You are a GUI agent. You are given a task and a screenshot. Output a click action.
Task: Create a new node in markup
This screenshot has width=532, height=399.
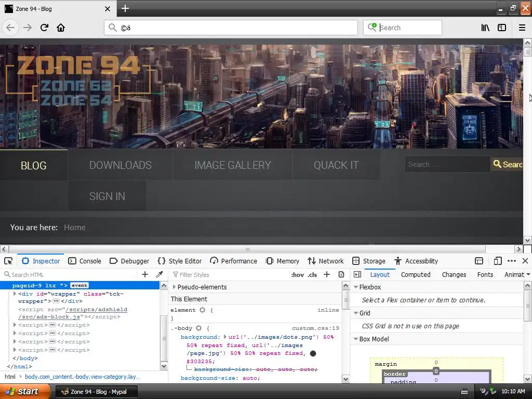145,274
